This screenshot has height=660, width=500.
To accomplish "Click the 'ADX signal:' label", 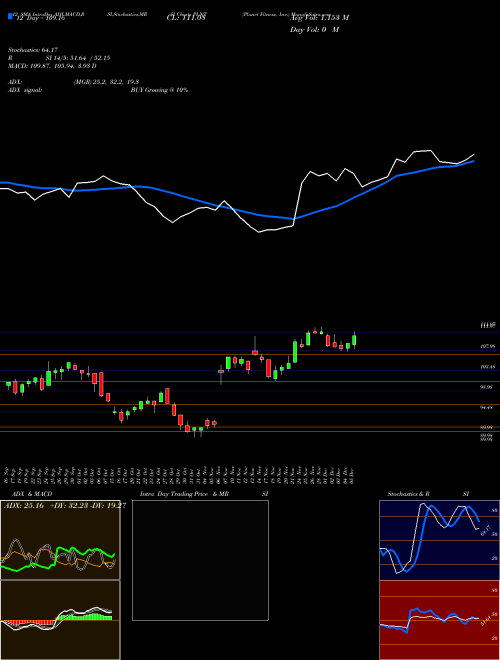I will coord(25,90).
